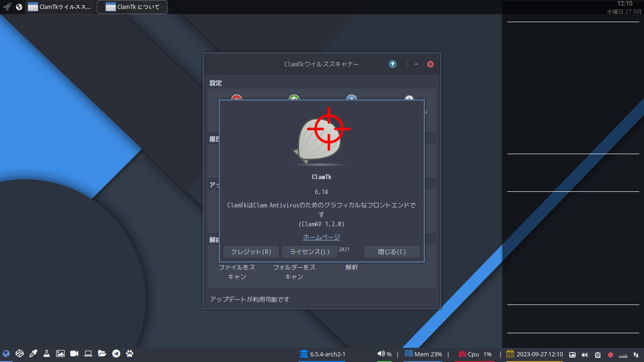Click the ClamTk clam shell logo

pos(321,137)
